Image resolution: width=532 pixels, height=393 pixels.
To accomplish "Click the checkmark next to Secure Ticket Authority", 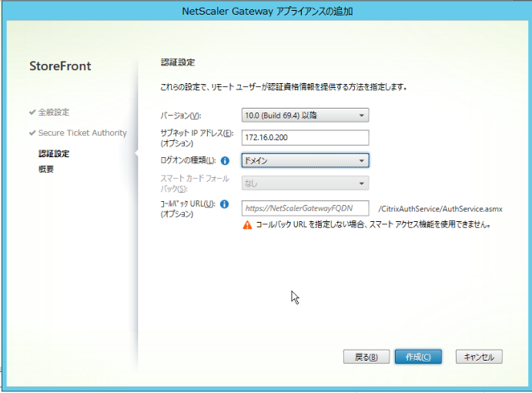I will 32,133.
